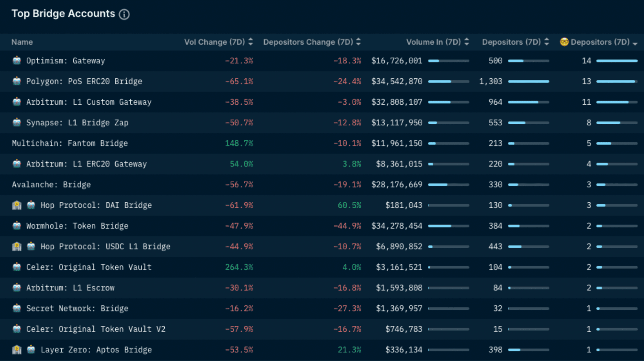Select the $34,542,870 volume value

tap(397, 82)
